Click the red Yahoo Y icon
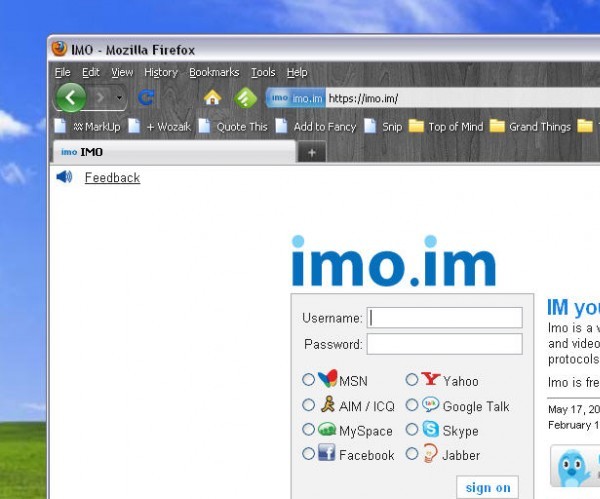Screen dimensions: 600x499 pos(430,379)
